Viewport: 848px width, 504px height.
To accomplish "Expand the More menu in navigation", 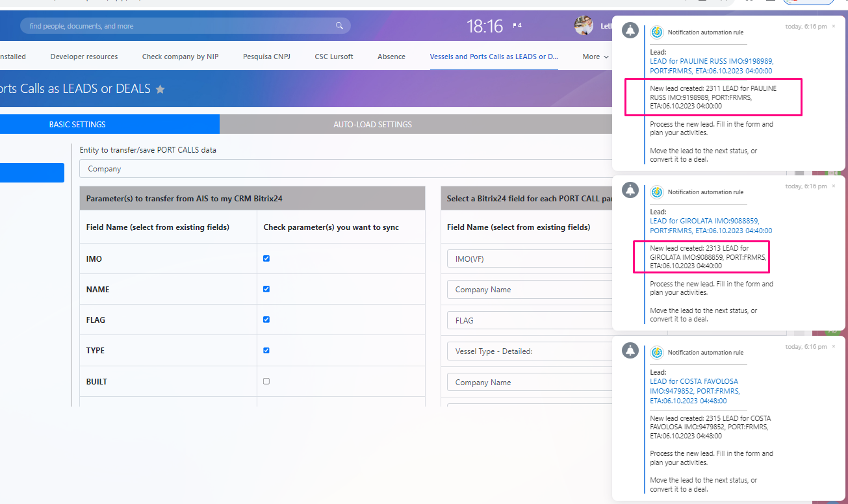I will (595, 57).
